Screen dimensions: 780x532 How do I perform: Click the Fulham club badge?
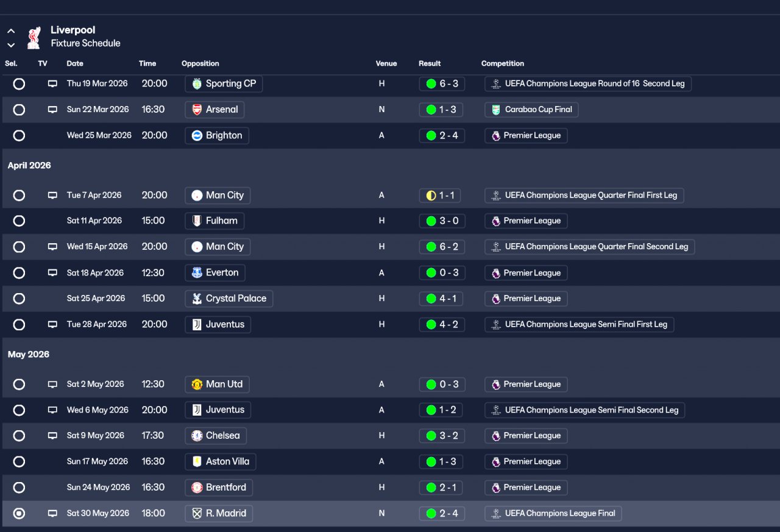click(197, 221)
